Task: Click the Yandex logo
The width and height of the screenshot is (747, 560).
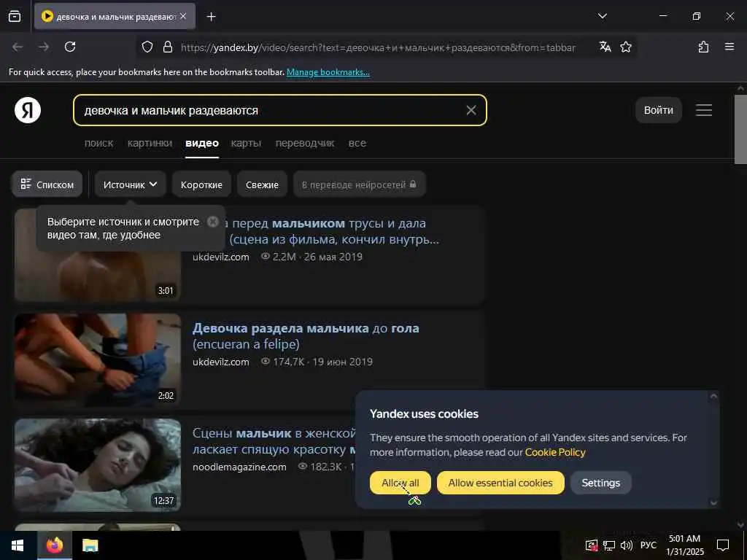Action: tap(28, 110)
